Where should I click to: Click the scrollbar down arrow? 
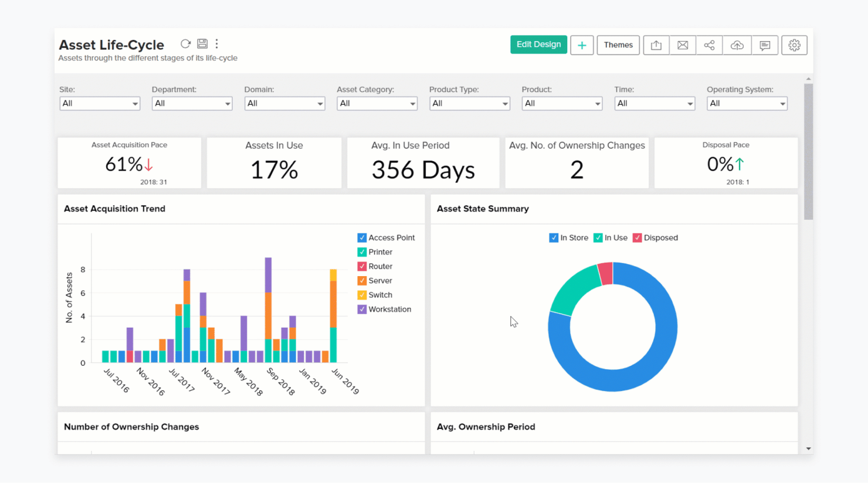point(808,449)
